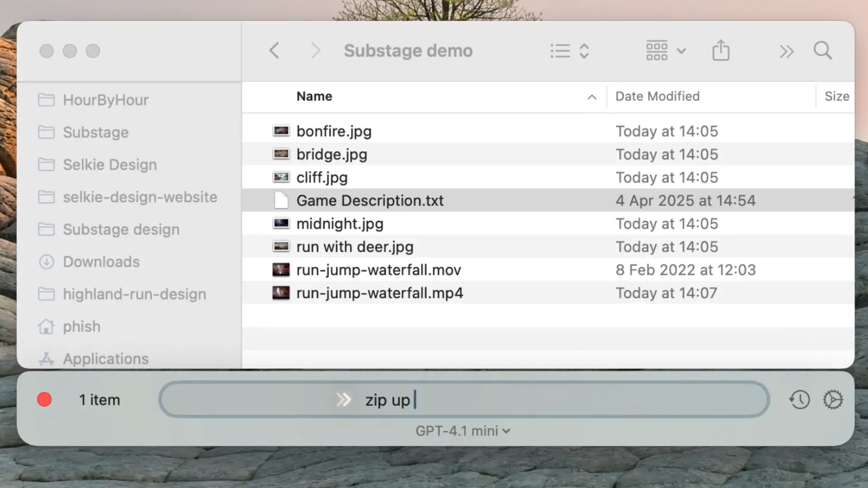Open Substage design in the sidebar
The height and width of the screenshot is (488, 868).
point(108,230)
